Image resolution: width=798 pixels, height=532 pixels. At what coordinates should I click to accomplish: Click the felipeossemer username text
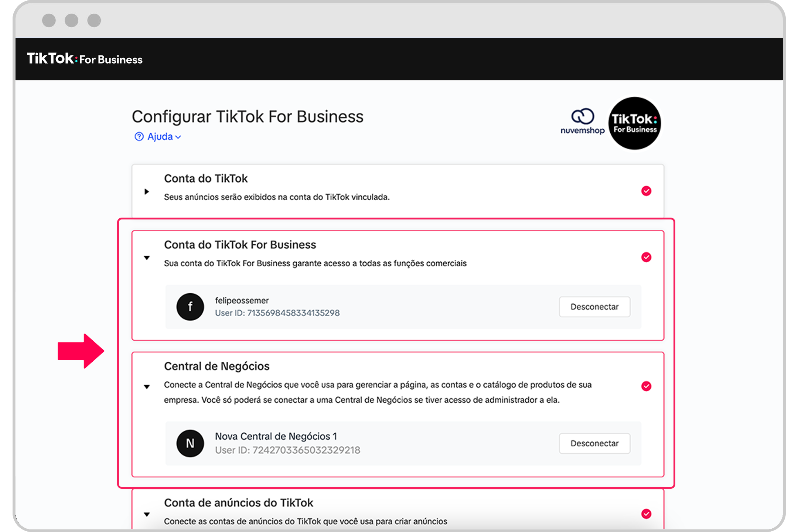(242, 300)
